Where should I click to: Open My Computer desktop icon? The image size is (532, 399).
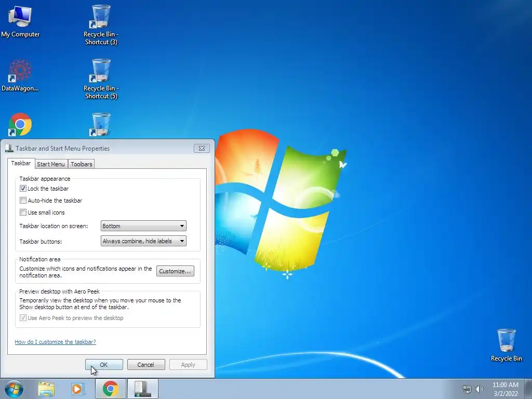tap(20, 21)
